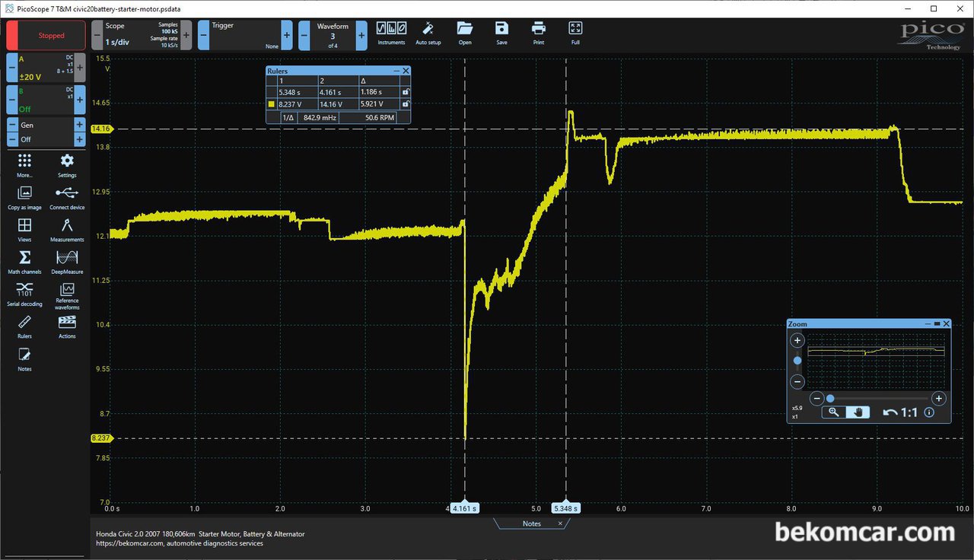Click channel A yellow color square in Rulers
This screenshot has width=974, height=560.
pyautogui.click(x=272, y=104)
